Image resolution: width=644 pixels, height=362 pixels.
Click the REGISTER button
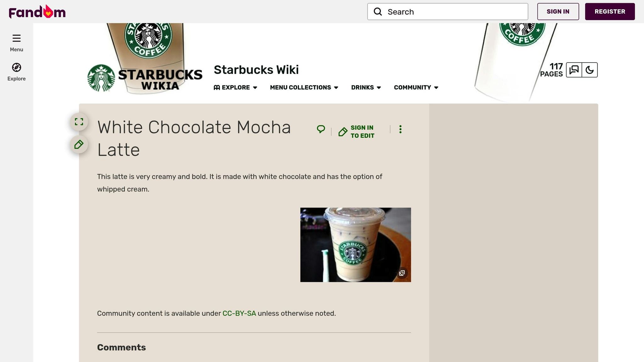click(x=610, y=11)
